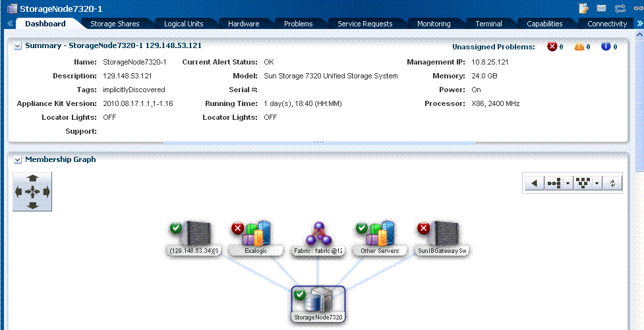Click the vertical scrollbar thumb
The width and height of the screenshot is (644, 330).
(640, 105)
